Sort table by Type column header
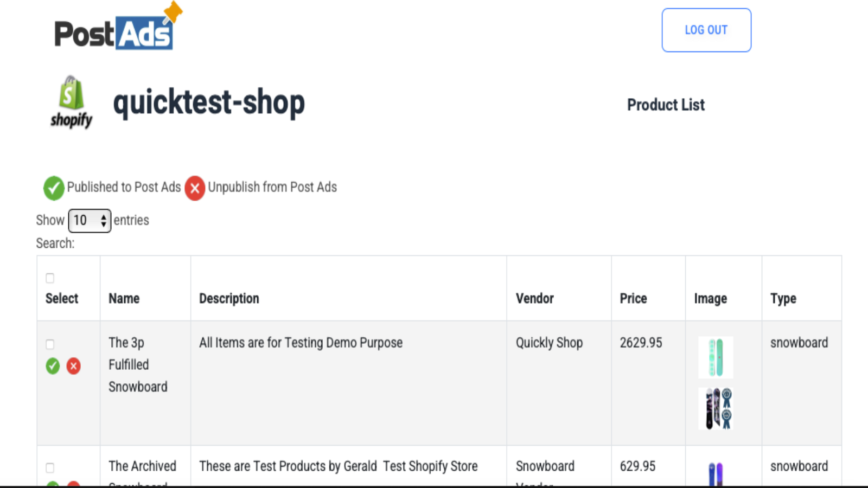 coord(783,299)
